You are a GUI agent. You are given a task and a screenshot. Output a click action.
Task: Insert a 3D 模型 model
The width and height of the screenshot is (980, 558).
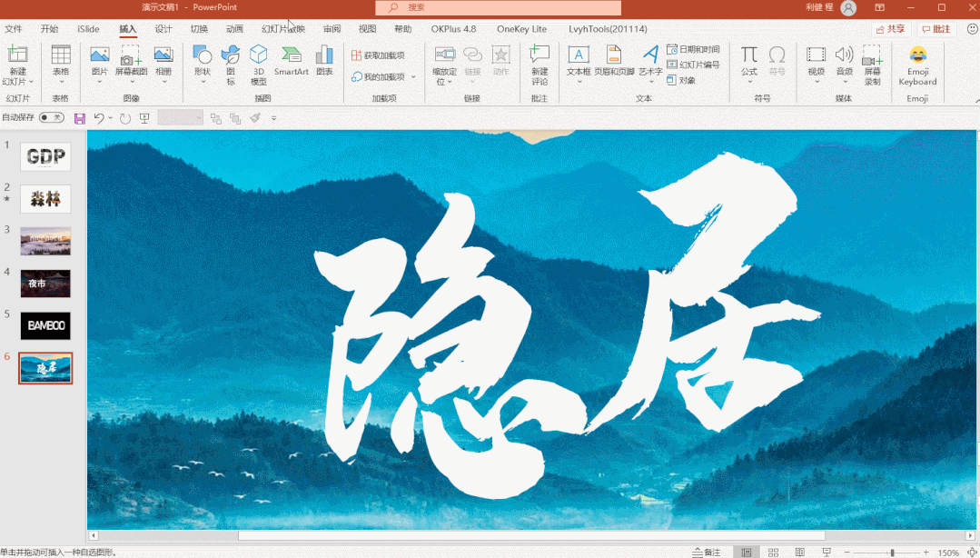259,65
